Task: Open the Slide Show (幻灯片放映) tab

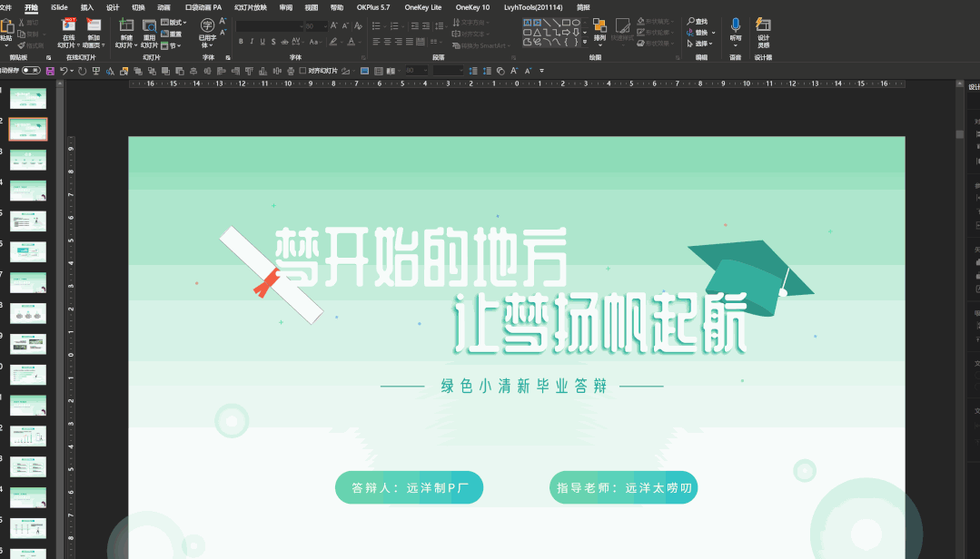Action: [x=251, y=7]
